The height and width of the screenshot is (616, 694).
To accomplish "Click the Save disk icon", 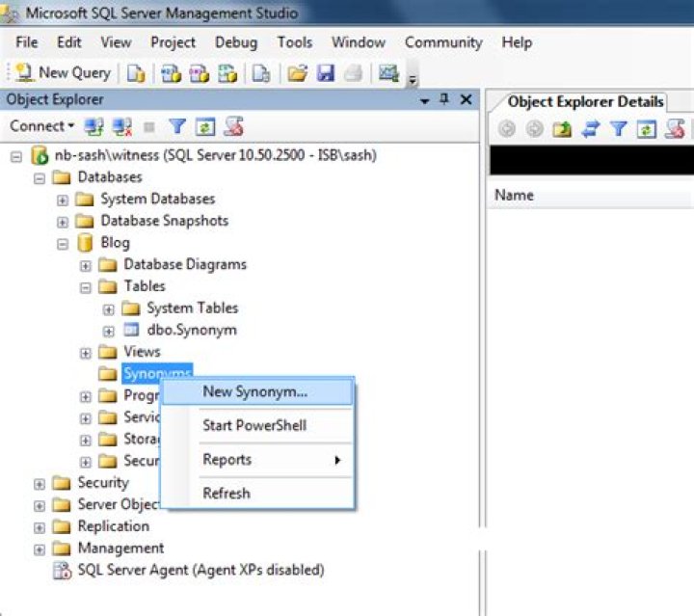I will 326,73.
